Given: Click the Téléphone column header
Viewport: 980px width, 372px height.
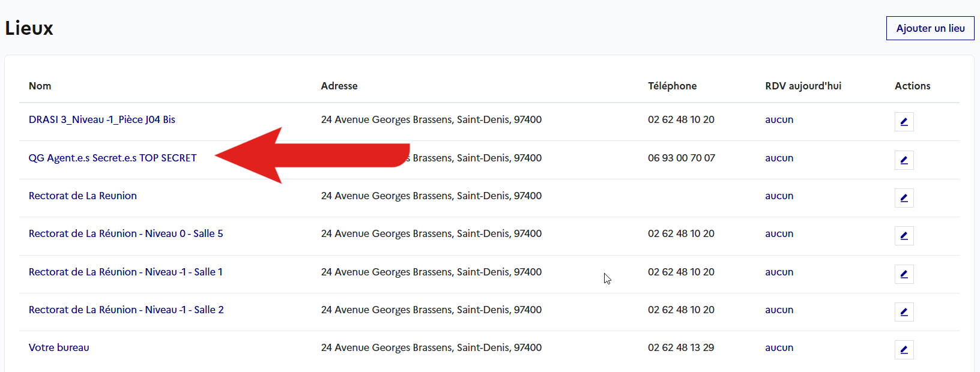Looking at the screenshot, I should (x=673, y=86).
